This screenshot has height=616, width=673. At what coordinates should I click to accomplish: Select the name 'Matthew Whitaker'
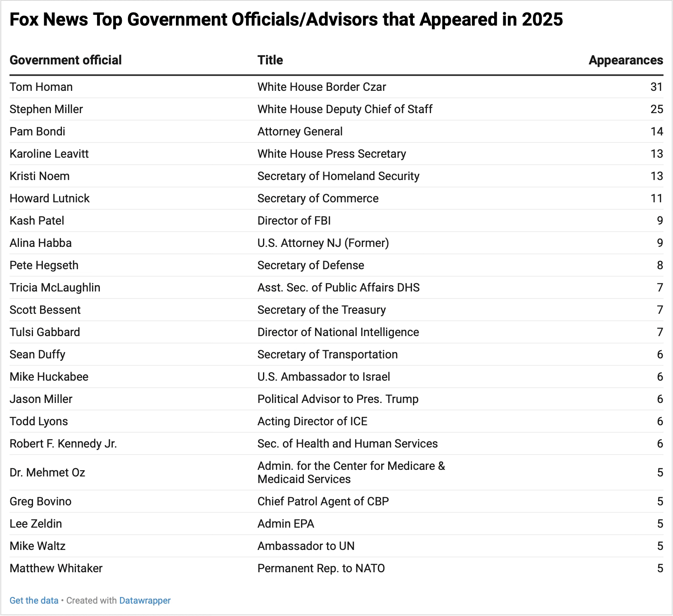(x=56, y=568)
